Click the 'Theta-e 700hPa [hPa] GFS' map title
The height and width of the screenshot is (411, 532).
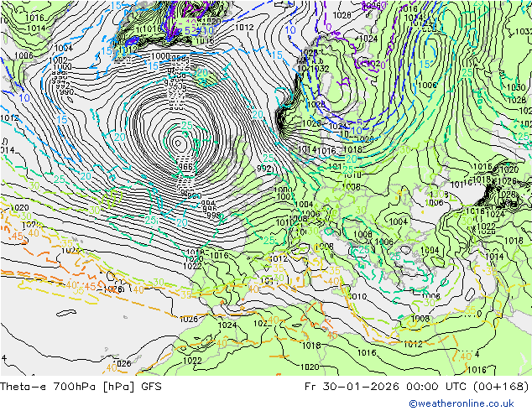pos(81,387)
